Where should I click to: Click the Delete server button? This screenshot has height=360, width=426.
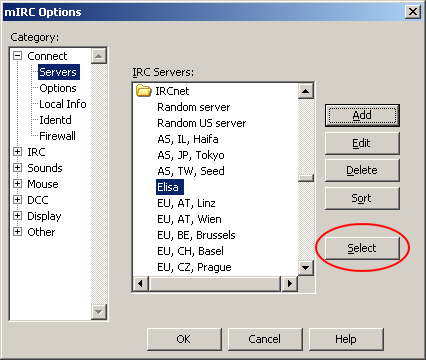coord(362,170)
